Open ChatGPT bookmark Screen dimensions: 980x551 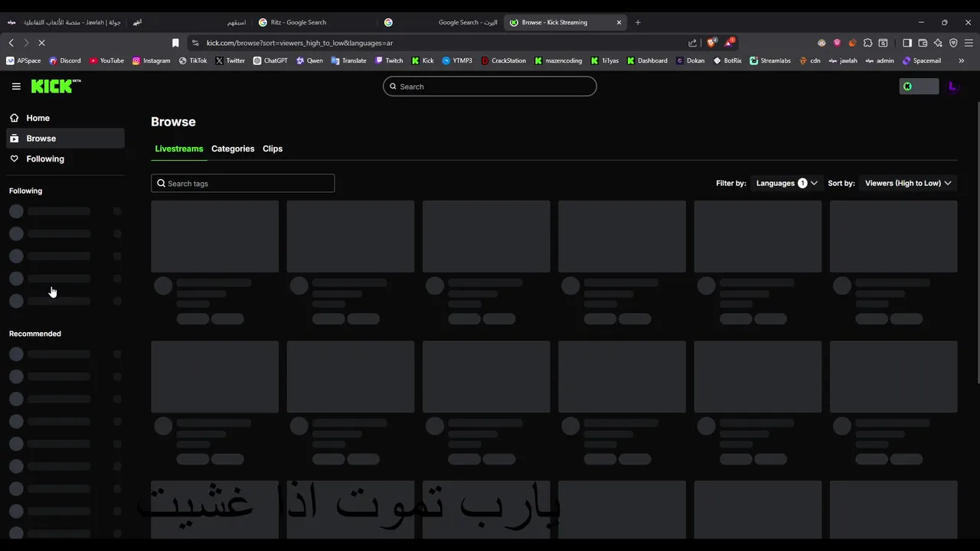click(x=270, y=60)
